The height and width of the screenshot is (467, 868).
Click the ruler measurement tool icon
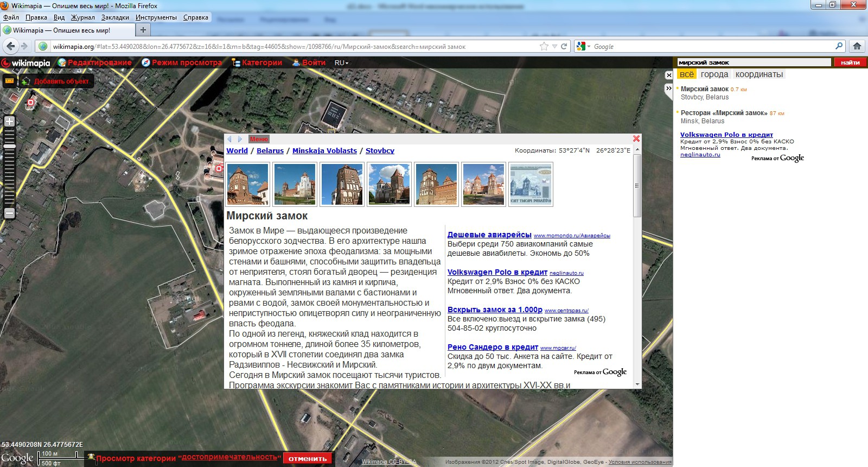[x=9, y=81]
